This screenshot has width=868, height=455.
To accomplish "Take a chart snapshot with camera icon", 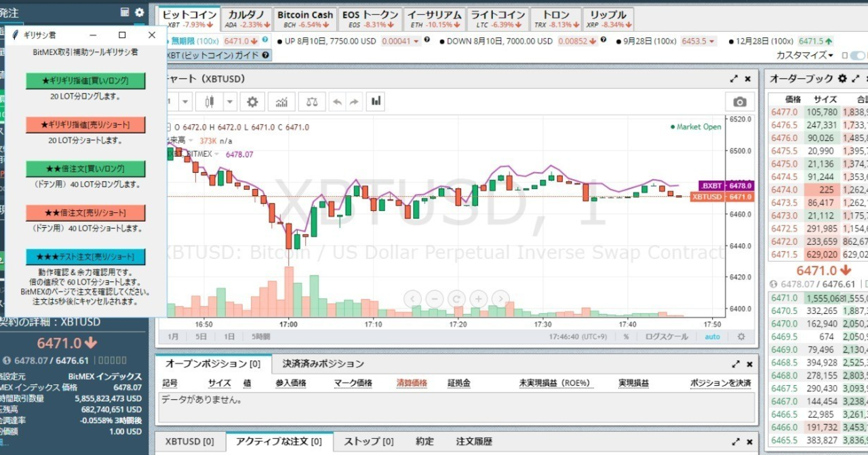I will pyautogui.click(x=740, y=102).
